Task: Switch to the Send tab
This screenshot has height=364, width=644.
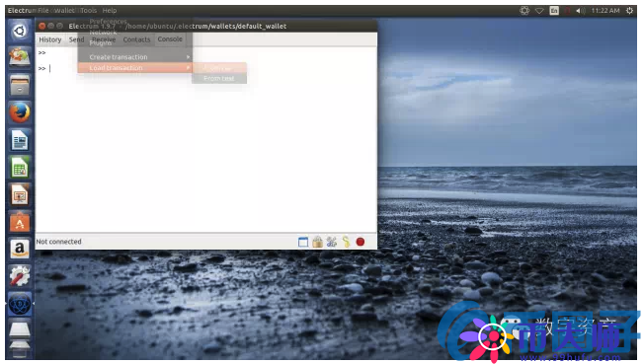Action: tap(76, 39)
